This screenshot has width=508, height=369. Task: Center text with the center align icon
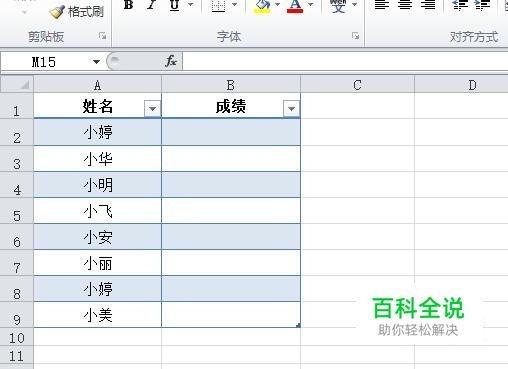pos(405,5)
